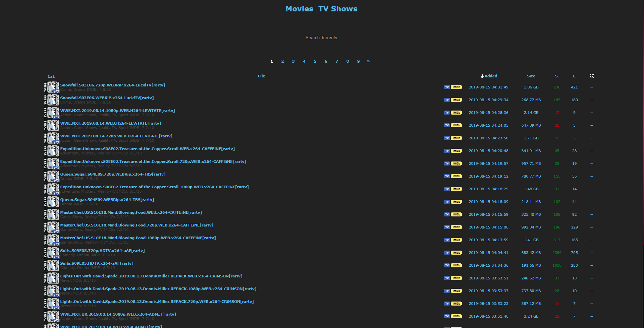Click the TV badge on WWE.NXT.2019.08.14.1080p row
The height and width of the screenshot is (328, 644).
447,113
